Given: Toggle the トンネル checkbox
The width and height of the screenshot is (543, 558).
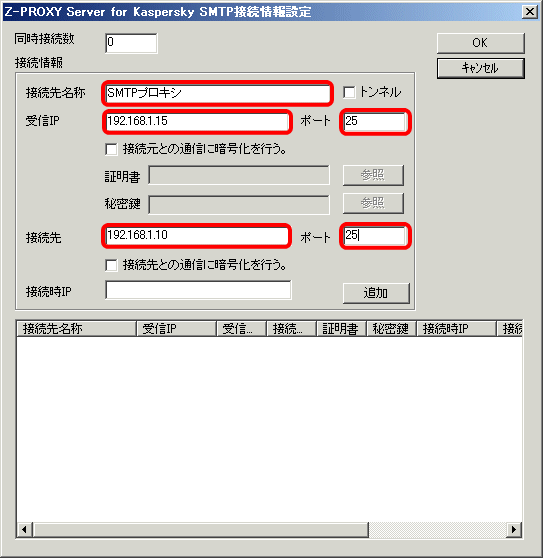Looking at the screenshot, I should 349,92.
